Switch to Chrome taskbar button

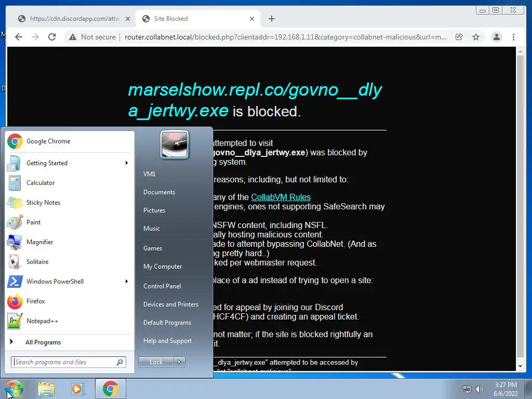tap(111, 389)
